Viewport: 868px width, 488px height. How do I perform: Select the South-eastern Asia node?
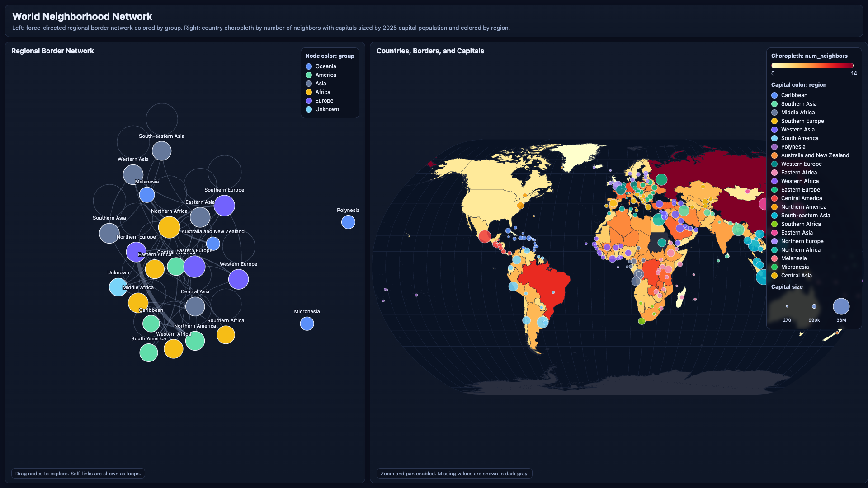click(x=161, y=151)
